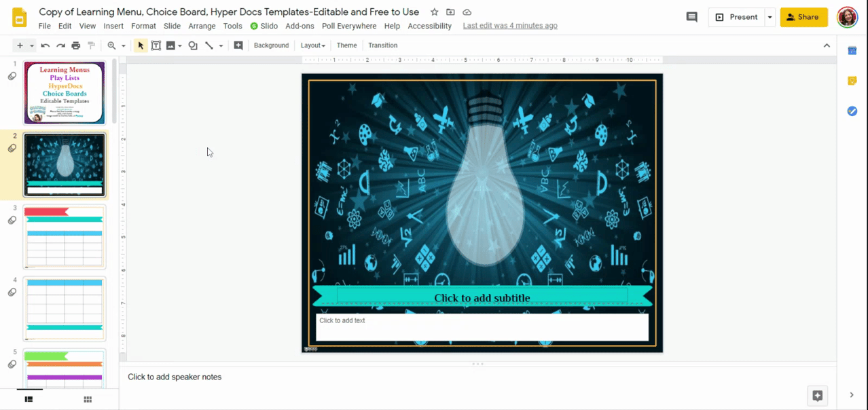Collapse the side panel chevron
Screen dimensions: 868x410
pos(852,395)
